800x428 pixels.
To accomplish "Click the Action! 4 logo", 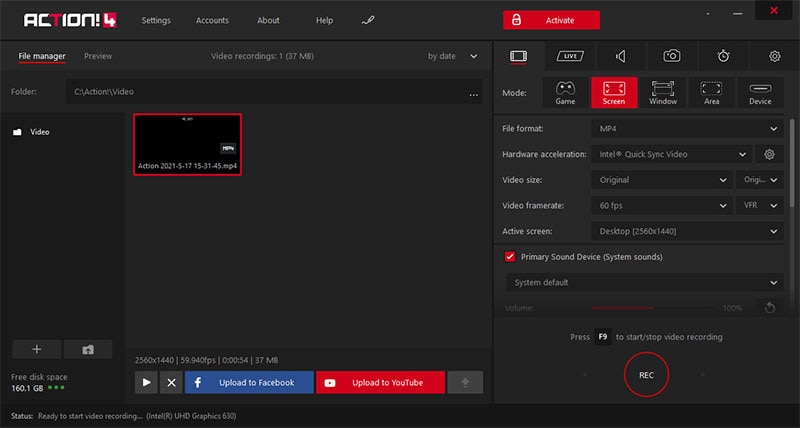I will [x=70, y=20].
